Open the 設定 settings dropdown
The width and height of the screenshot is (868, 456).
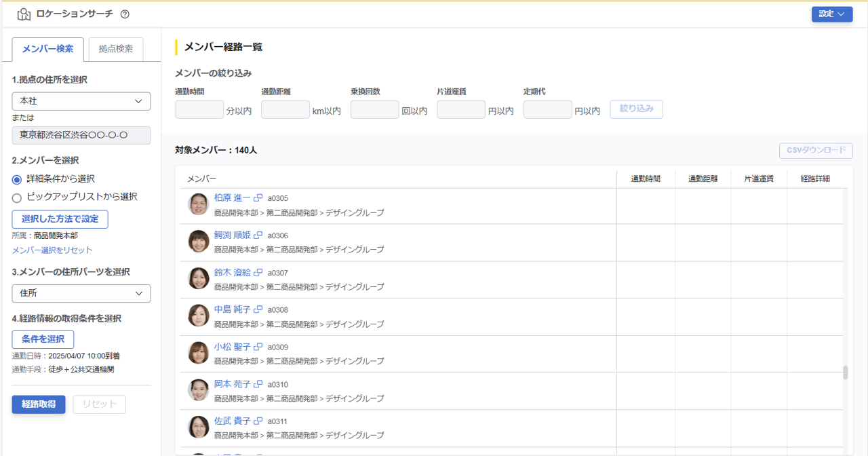click(832, 13)
